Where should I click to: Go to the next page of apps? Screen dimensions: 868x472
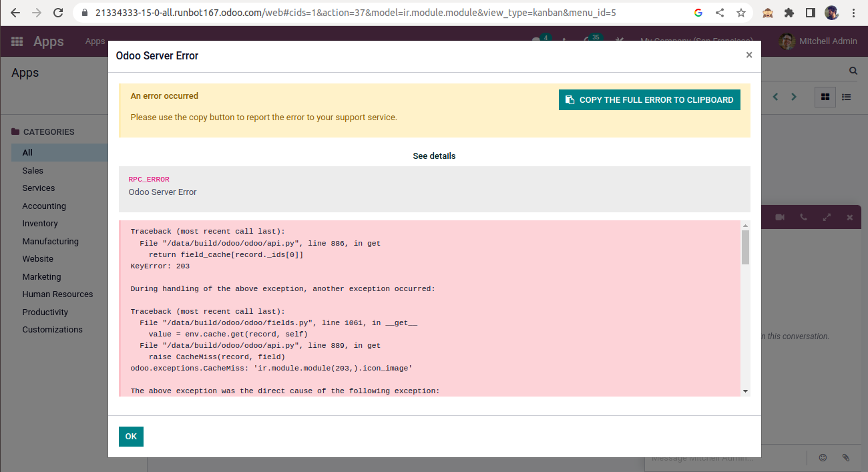pyautogui.click(x=794, y=97)
